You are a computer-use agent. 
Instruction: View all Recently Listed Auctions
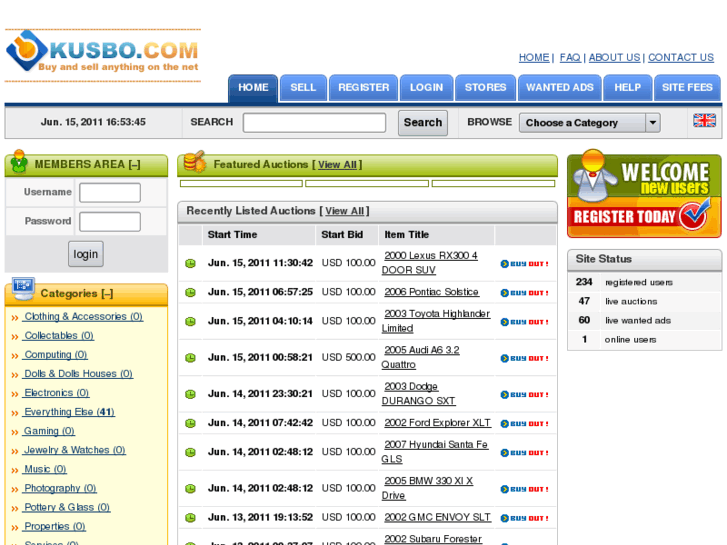coord(344,211)
